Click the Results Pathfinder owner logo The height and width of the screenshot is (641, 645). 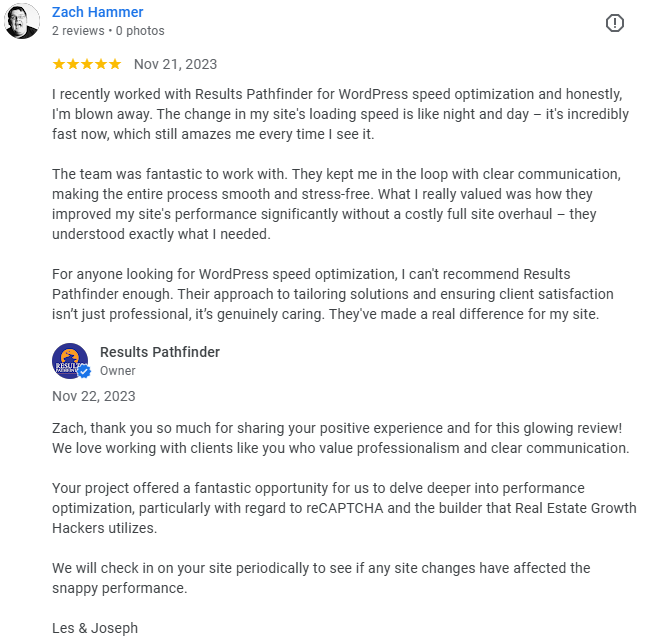coord(69,360)
